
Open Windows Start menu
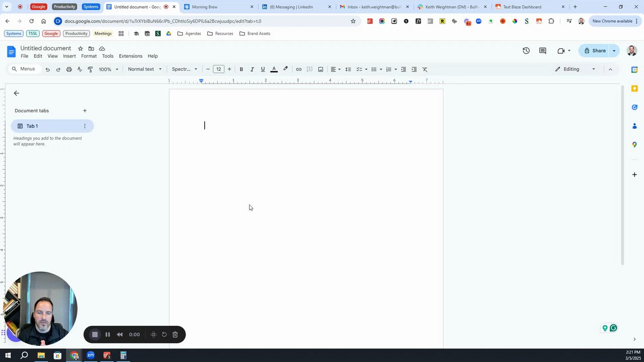(x=8, y=355)
